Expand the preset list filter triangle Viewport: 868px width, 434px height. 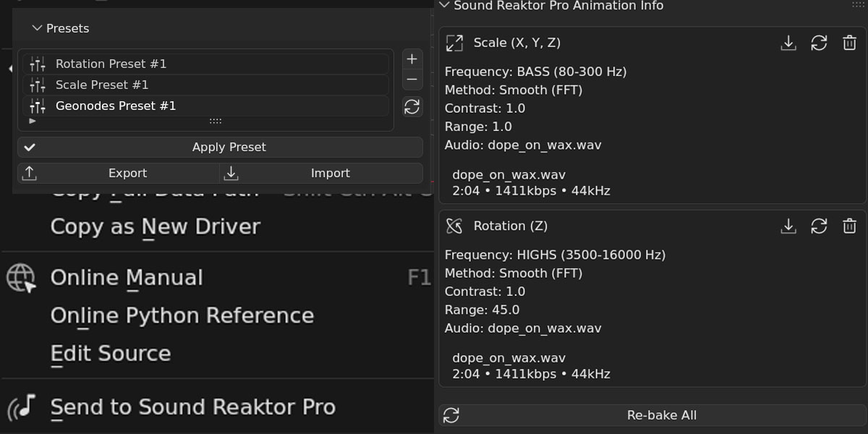32,122
